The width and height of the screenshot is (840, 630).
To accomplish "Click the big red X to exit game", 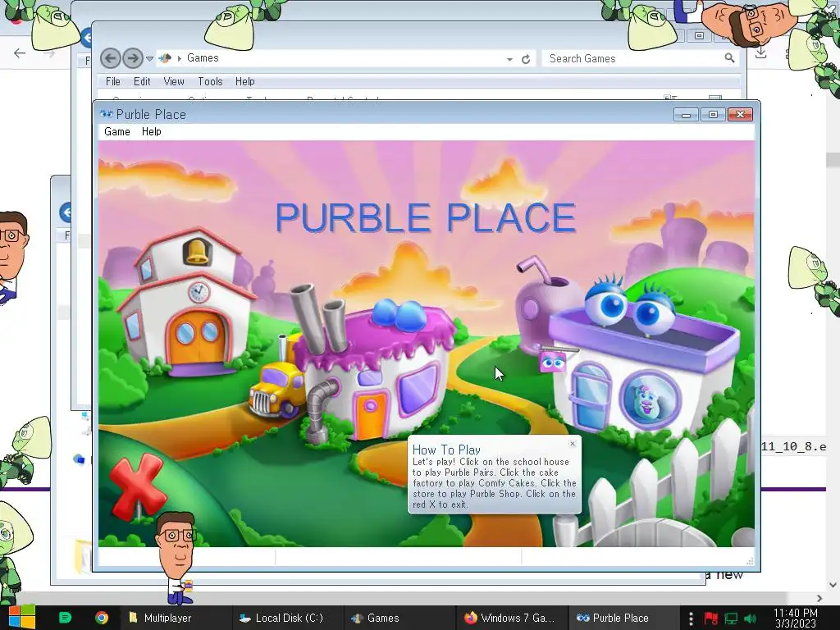I will click(x=137, y=486).
